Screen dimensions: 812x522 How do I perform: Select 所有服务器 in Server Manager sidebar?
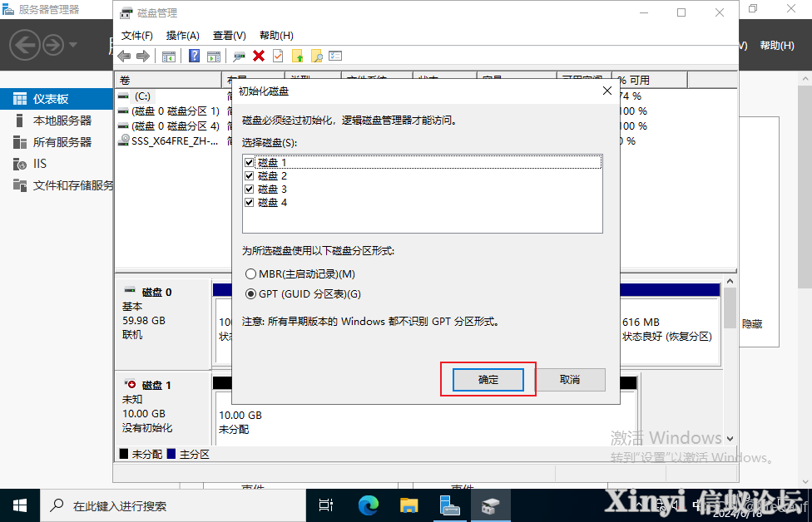pyautogui.click(x=57, y=142)
